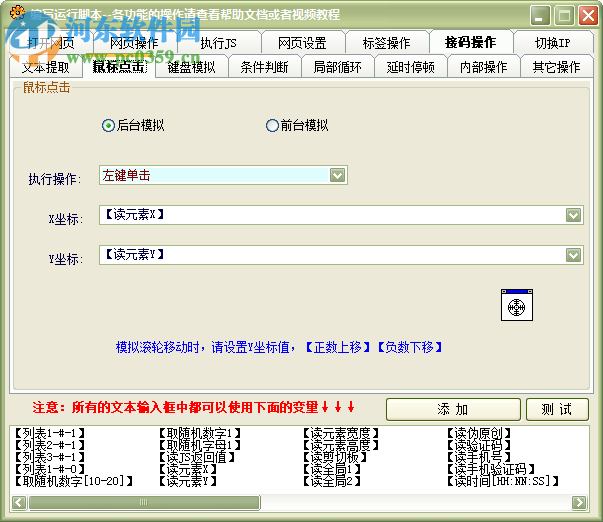Viewport: 603px width, 522px height.
Task: Click the scrollbar right arrow
Action: pyautogui.click(x=579, y=502)
